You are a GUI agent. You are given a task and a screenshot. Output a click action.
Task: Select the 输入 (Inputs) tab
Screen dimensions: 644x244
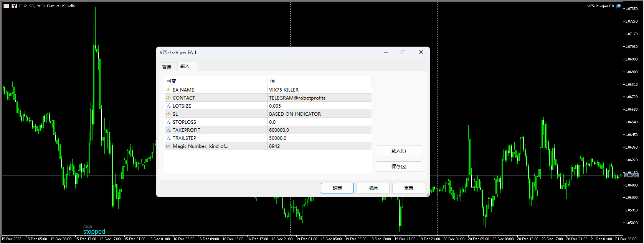185,66
